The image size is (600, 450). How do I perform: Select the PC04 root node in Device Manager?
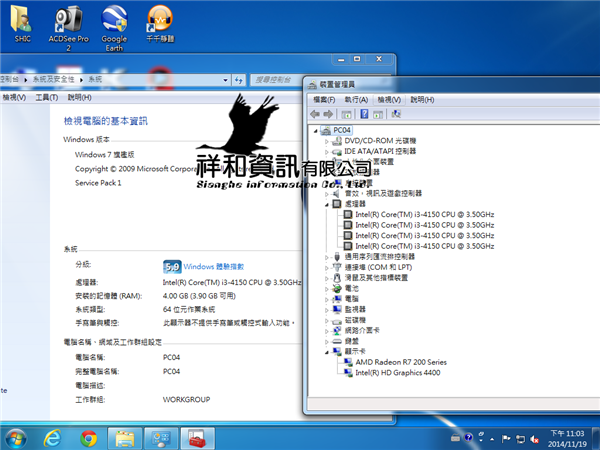342,130
